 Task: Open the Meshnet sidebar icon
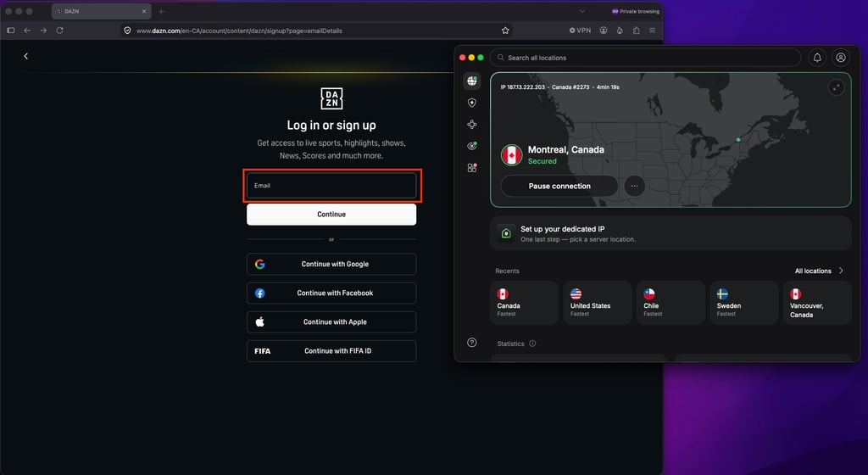(x=471, y=125)
